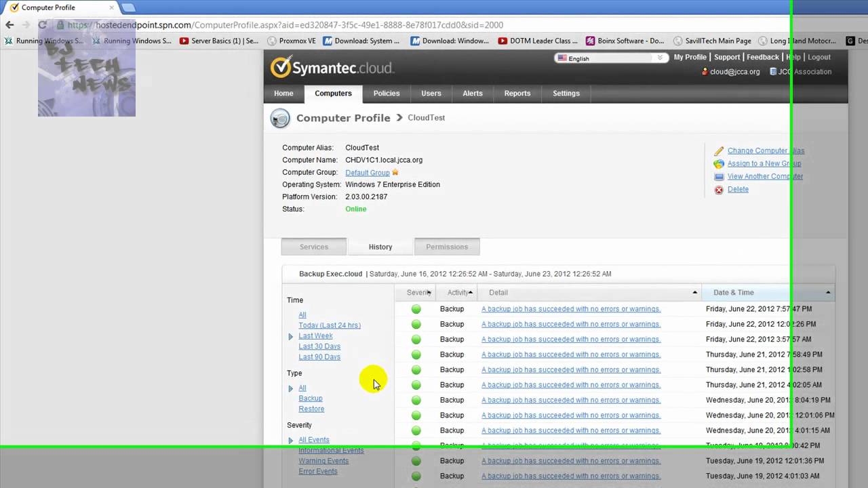Open the English language dropdown
868x488 pixels.
(611, 58)
